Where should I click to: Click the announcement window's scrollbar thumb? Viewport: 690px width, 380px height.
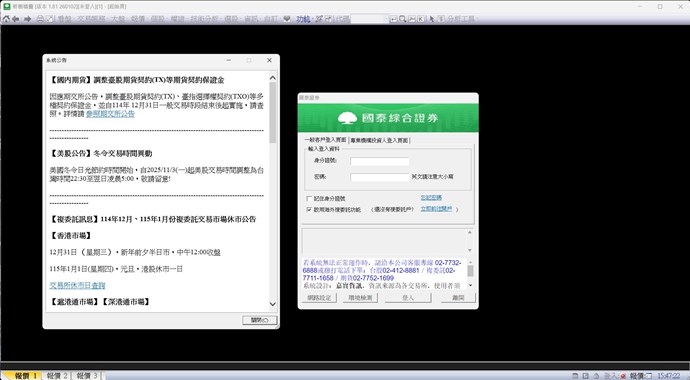[x=273, y=113]
